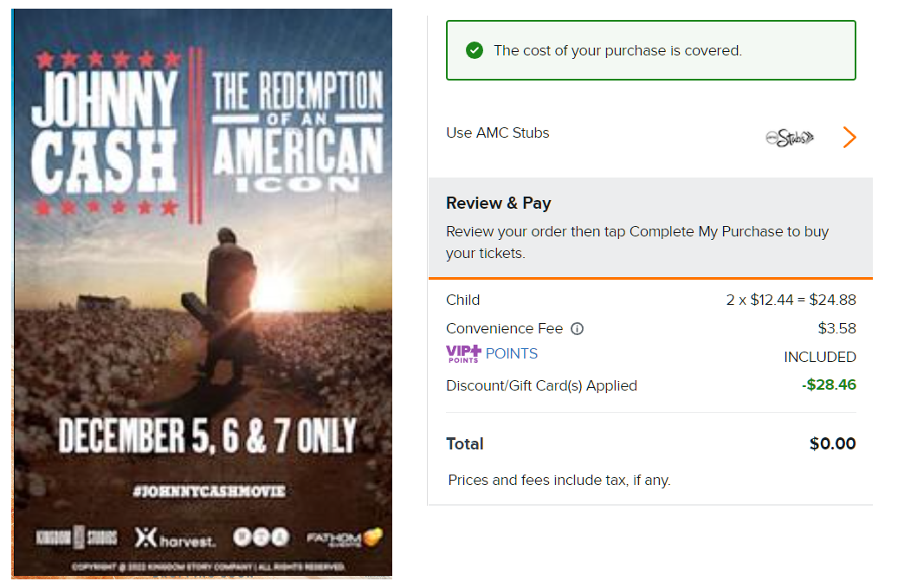Click the AMC Stubs logo
This screenshot has height=588, width=917.
790,137
